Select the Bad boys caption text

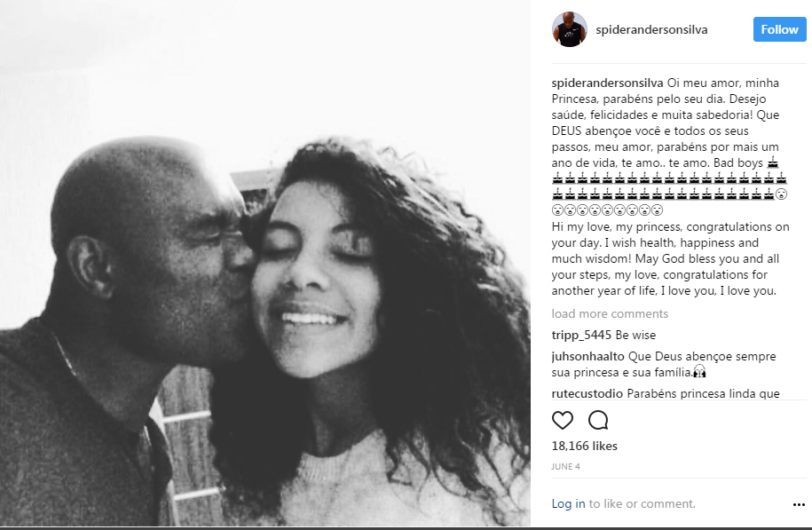[x=738, y=163]
